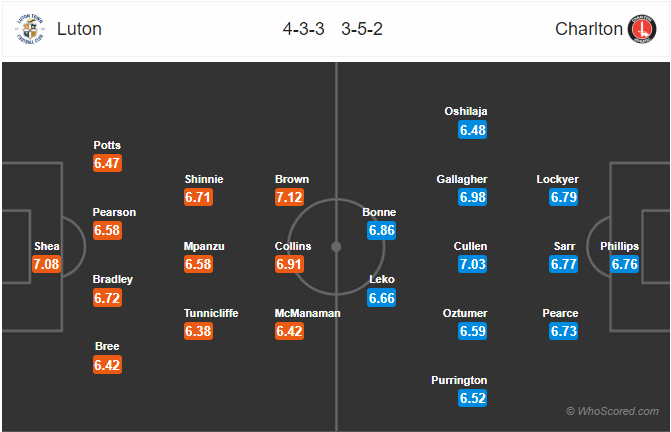This screenshot has height=432, width=671.
Task: Click Brown's 7.12 rating badge
Action: [x=292, y=197]
